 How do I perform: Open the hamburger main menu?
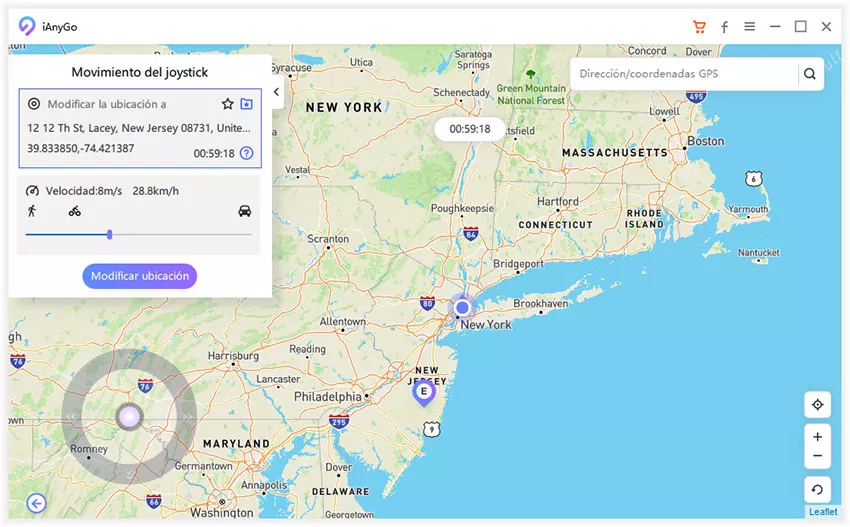[749, 27]
